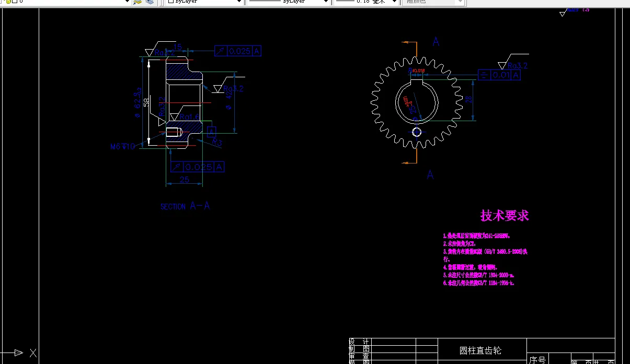Viewport: 630px width, 364px height.
Task: Select the 设计 title block cell
Action: click(x=360, y=342)
